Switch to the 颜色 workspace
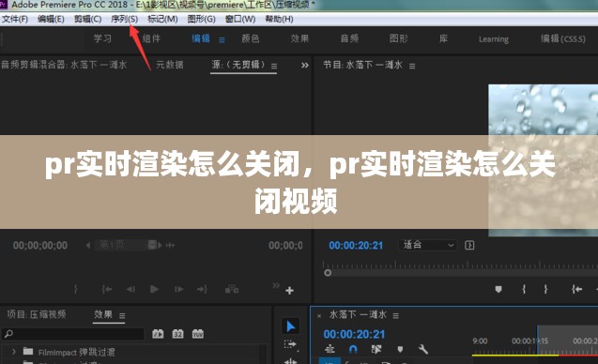Viewport: 598px width, 364px height. tap(251, 38)
